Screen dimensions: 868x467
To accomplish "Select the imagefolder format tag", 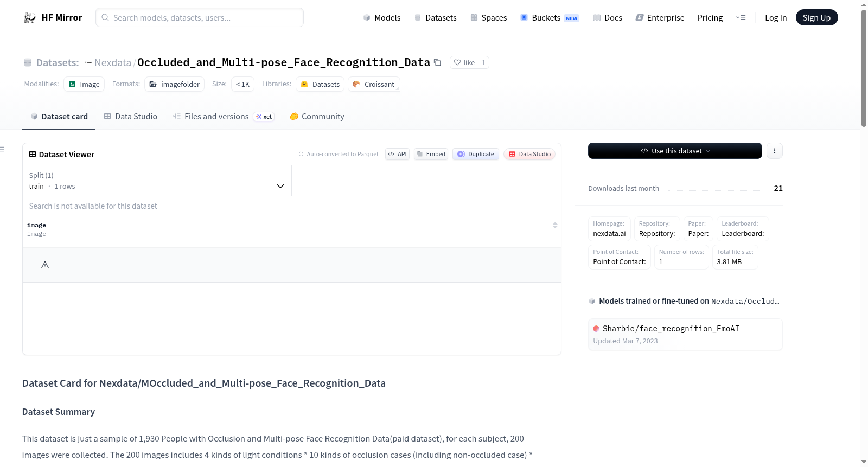I will tap(174, 84).
